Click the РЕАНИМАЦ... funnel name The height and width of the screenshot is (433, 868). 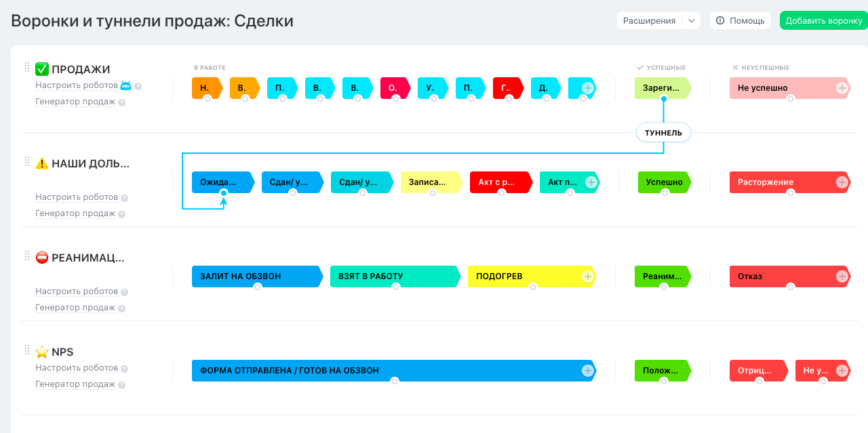88,257
